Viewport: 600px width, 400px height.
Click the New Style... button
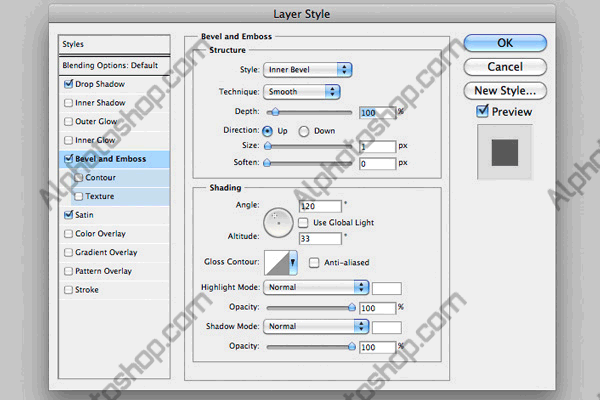[505, 91]
